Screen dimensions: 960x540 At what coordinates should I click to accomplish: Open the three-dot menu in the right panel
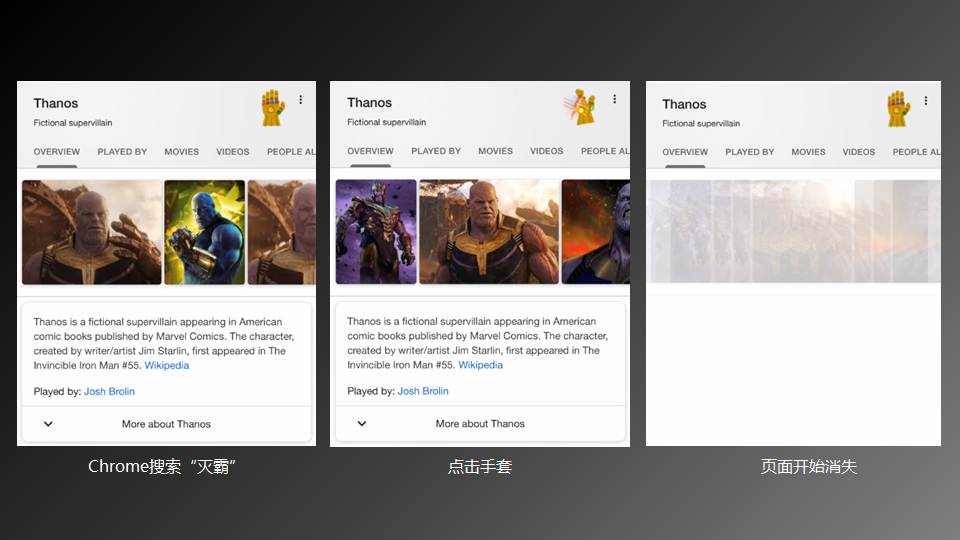(x=926, y=101)
